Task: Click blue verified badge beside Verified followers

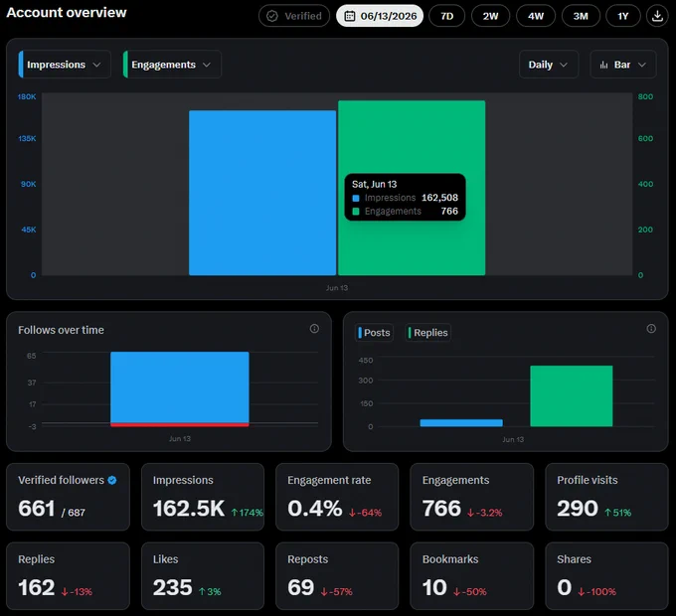Action: pos(112,480)
